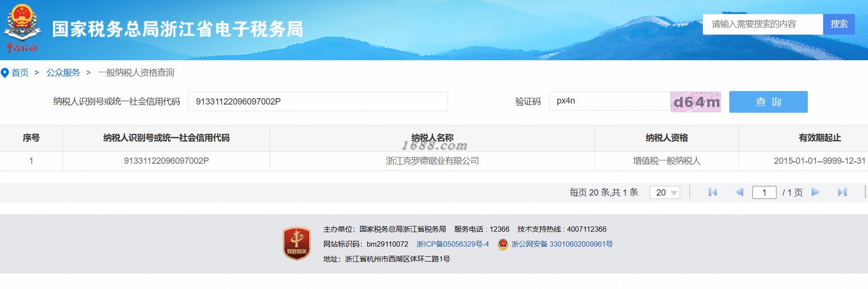Click the 纳税人资格 column header

coord(667,138)
